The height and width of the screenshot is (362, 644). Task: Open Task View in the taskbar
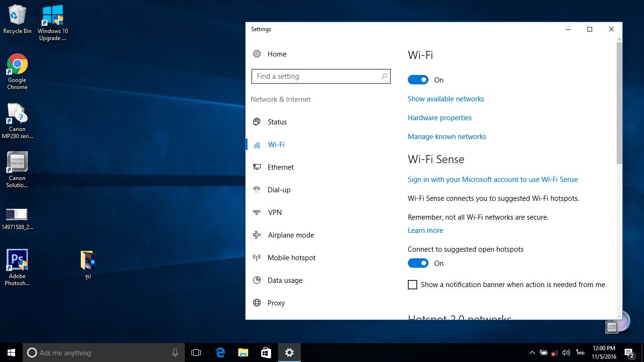(196, 353)
